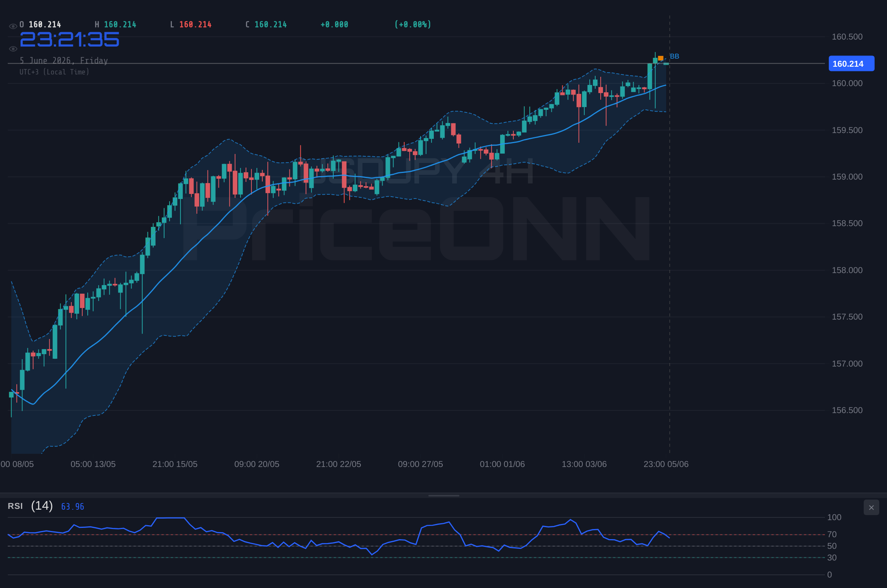This screenshot has height=588, width=887.
Task: Open RSI period (14) setting
Action: click(42, 506)
